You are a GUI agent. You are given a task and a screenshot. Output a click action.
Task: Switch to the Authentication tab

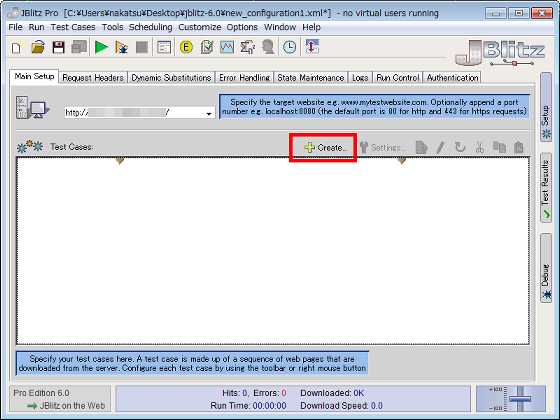click(452, 78)
